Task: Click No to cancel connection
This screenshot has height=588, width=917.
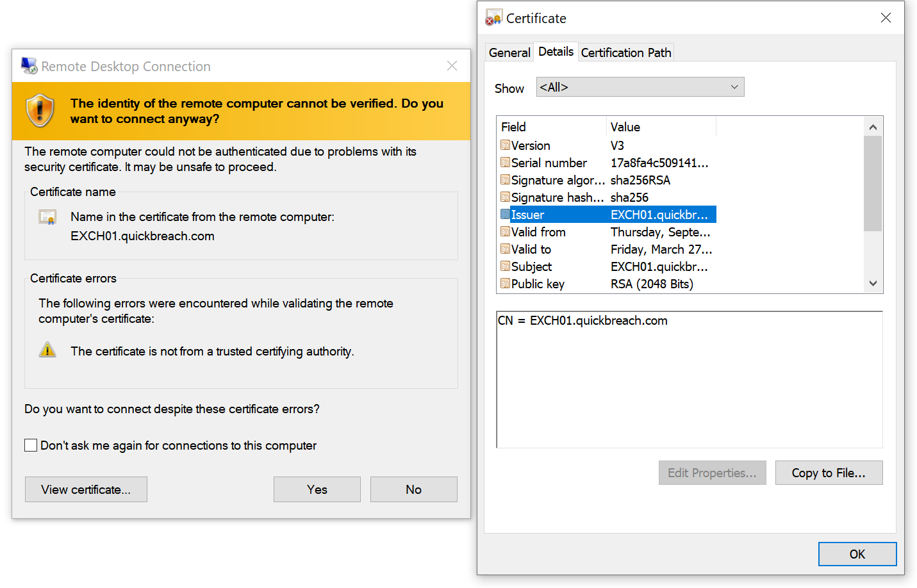Action: pos(414,489)
